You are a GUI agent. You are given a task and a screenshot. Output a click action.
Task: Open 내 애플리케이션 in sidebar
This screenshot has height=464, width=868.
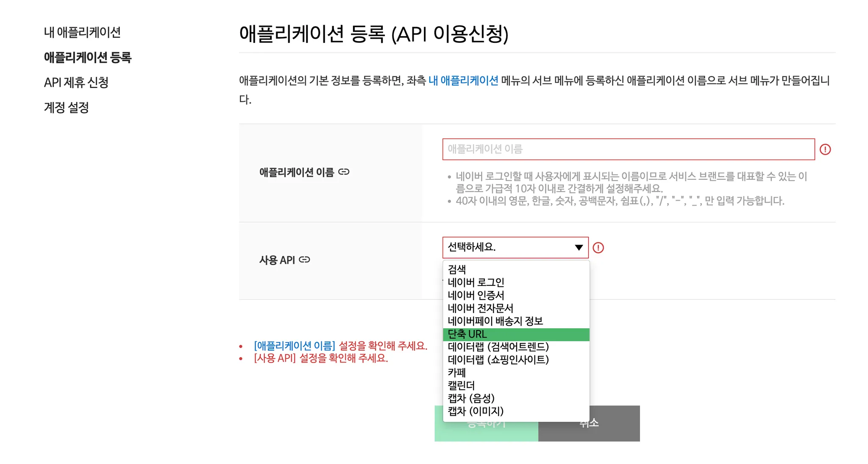tap(82, 32)
